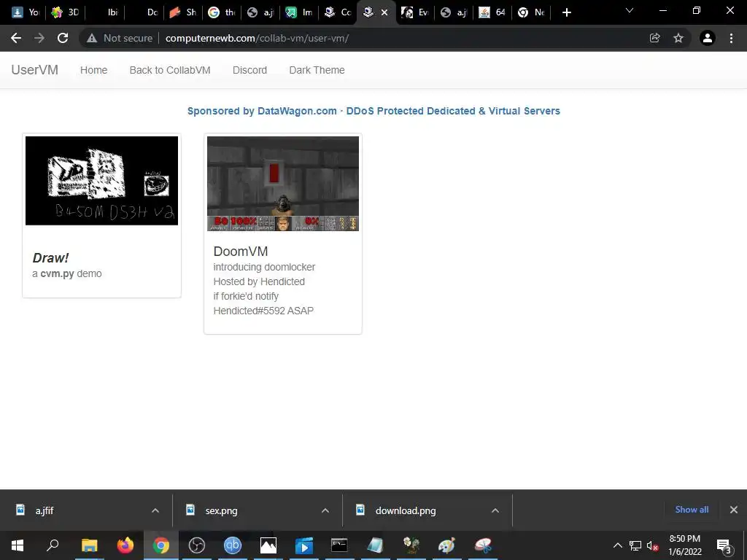Click Show all downloads

692,510
